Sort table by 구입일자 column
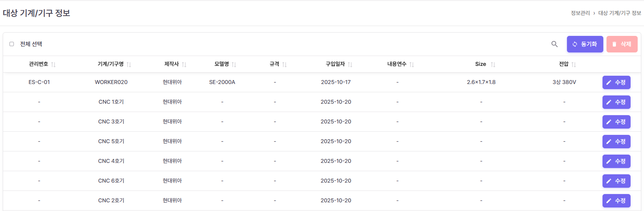The width and height of the screenshot is (644, 211). [350, 64]
